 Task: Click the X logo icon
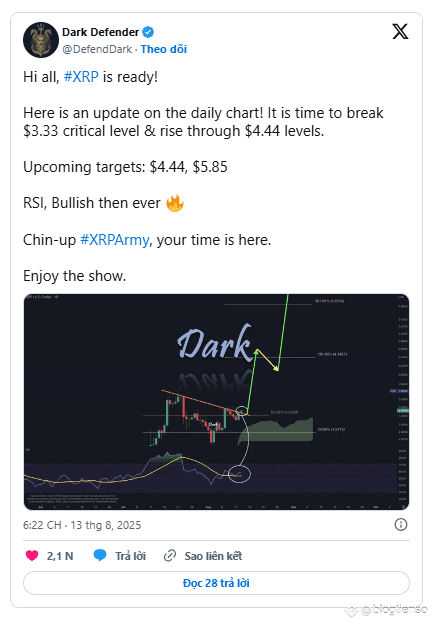coord(400,32)
